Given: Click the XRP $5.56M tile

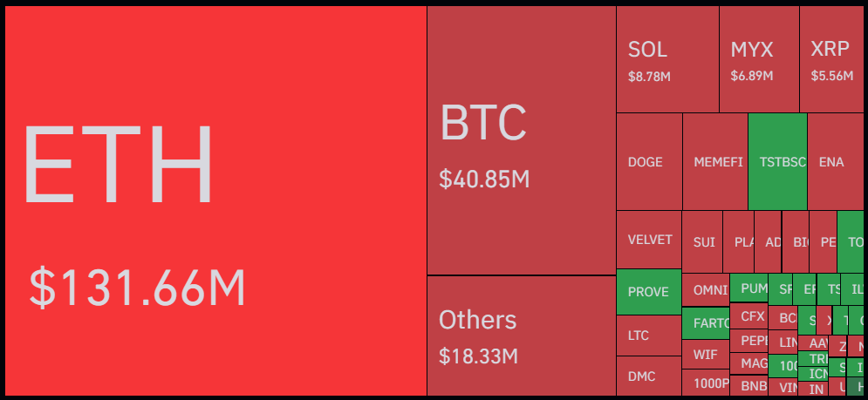Looking at the screenshot, I should [x=831, y=59].
